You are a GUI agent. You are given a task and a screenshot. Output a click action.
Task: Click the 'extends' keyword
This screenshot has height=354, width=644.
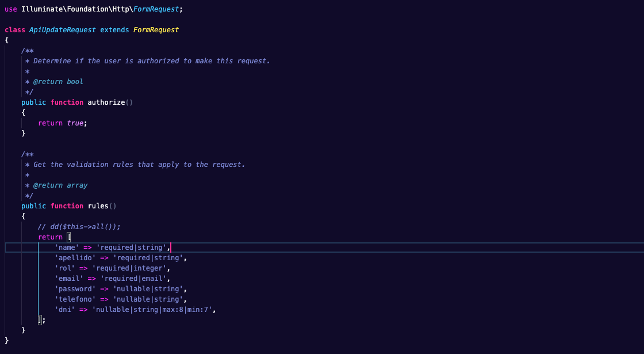[x=114, y=29]
